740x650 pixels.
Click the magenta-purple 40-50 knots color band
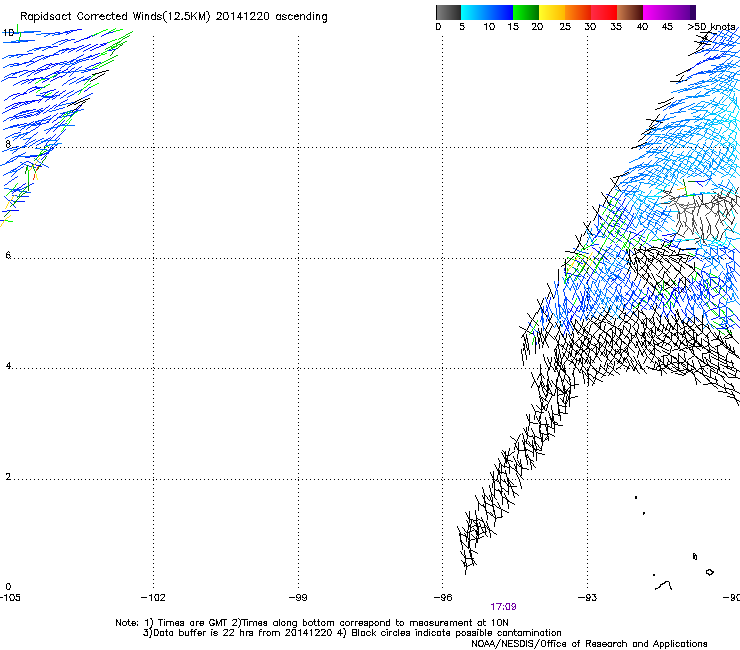pos(669,12)
